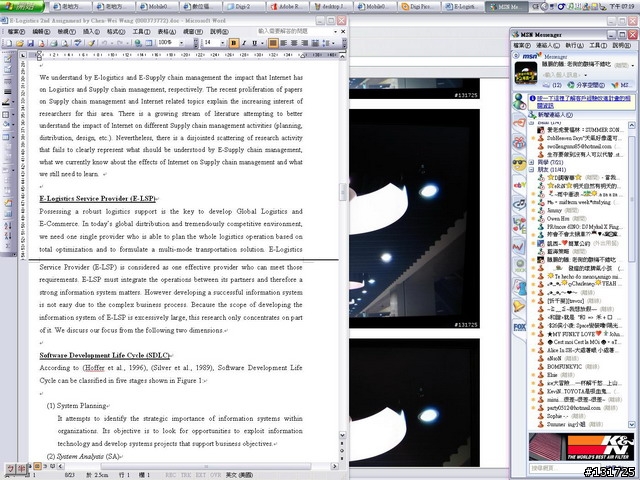Open print preview in Word
640x480 pixels.
click(64, 43)
